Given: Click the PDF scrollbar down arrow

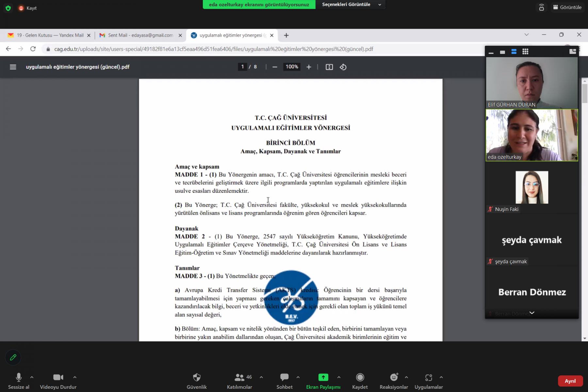Looking at the screenshot, I should pyautogui.click(x=585, y=338).
